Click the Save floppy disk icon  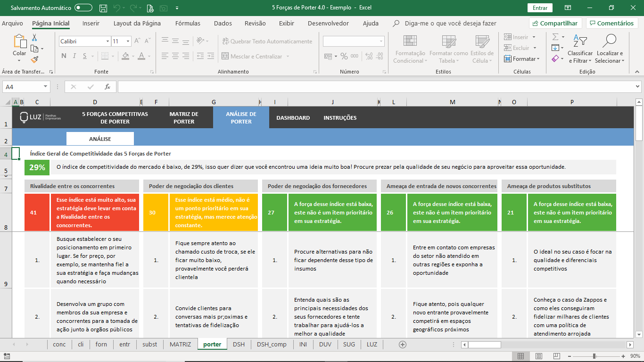(103, 8)
